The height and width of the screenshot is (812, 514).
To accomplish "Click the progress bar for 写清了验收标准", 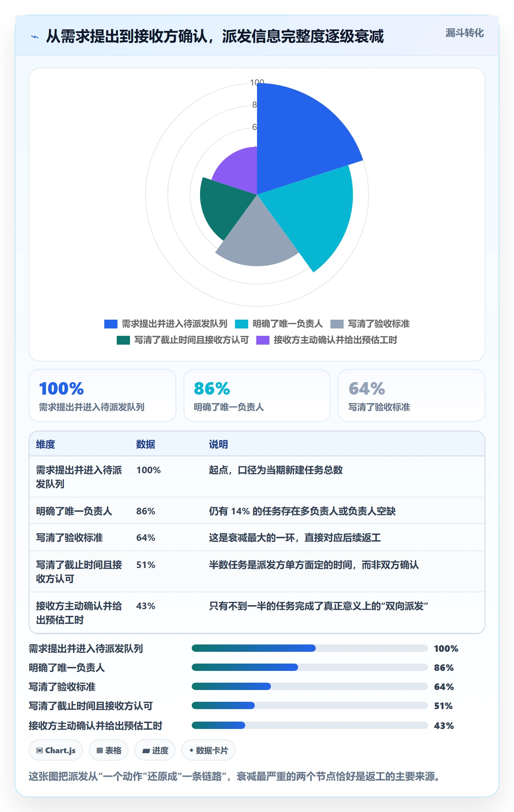I will click(310, 686).
